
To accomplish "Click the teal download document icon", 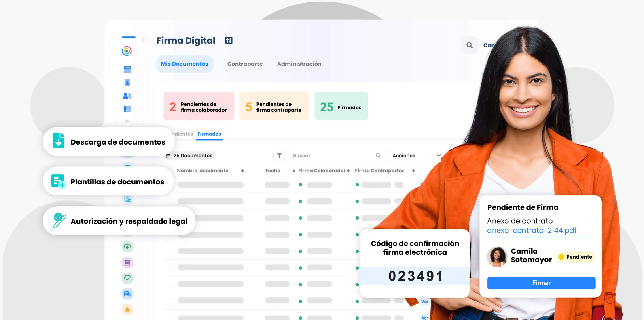I will click(59, 140).
